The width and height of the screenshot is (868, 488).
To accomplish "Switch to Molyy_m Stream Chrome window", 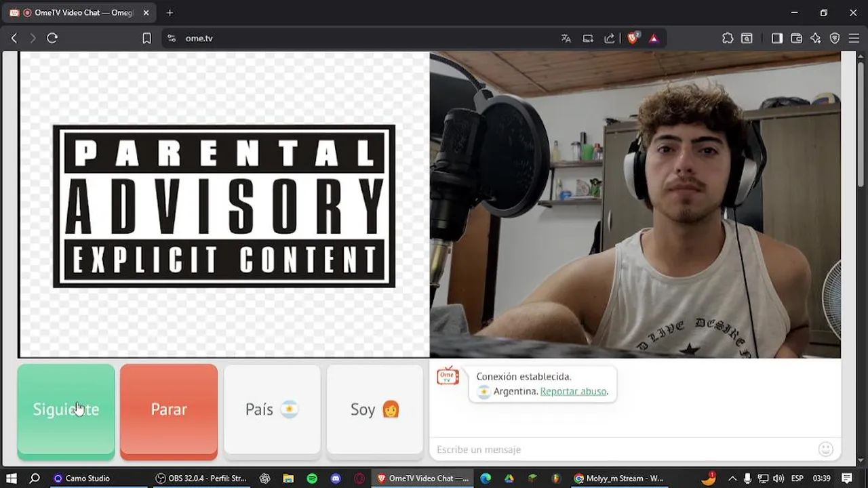I will (x=618, y=479).
